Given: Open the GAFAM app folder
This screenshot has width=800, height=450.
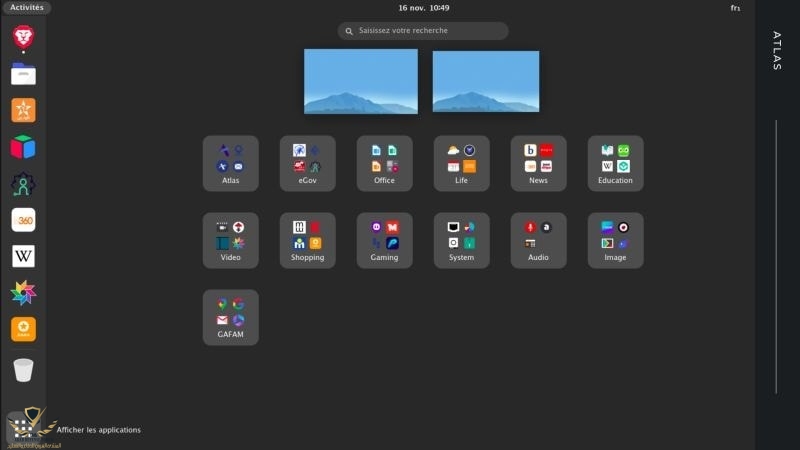Looking at the screenshot, I should click(x=230, y=317).
